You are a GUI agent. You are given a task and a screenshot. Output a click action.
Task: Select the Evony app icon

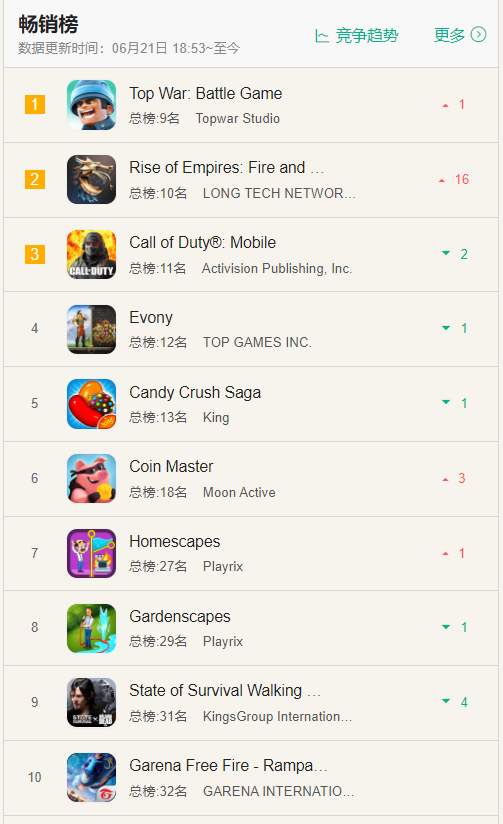[x=91, y=329]
